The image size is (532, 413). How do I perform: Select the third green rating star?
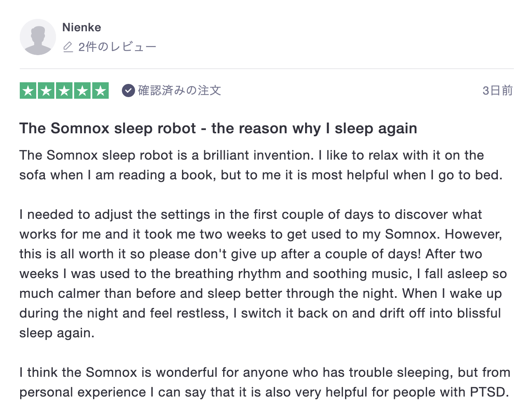tap(64, 90)
